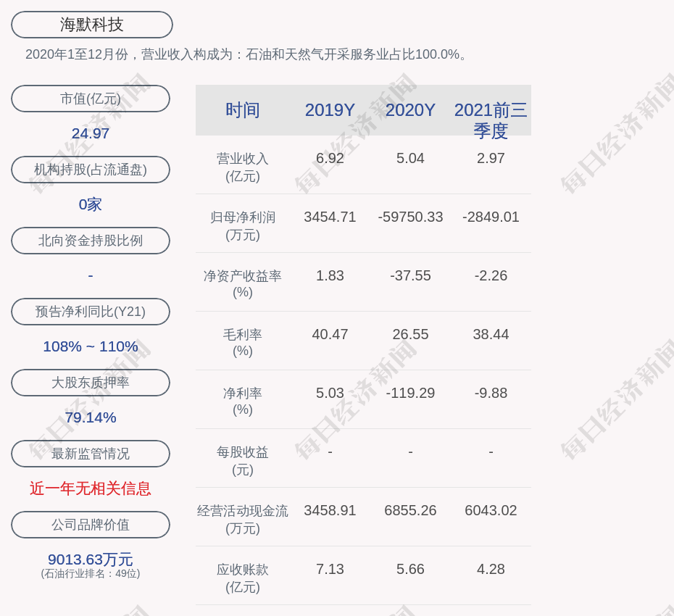Image resolution: width=674 pixels, height=616 pixels.
Task: Select the cash flow value 3458.91
Action: (330, 510)
